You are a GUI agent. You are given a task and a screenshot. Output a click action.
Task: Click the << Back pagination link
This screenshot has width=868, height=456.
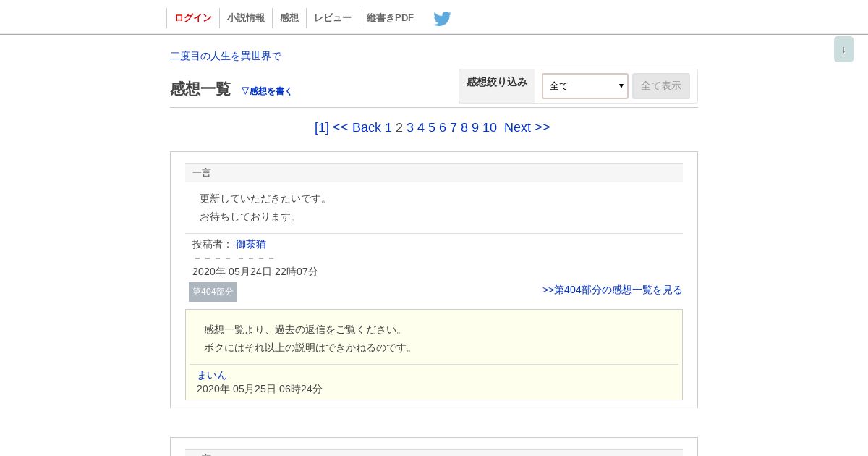tap(357, 127)
